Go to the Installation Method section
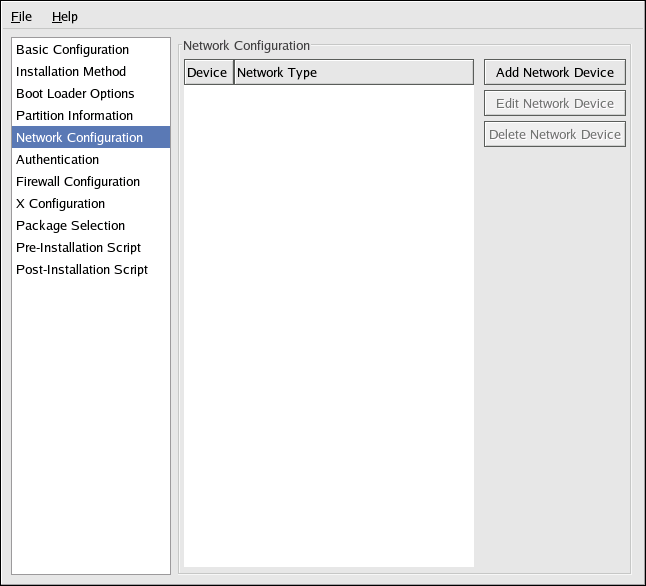The height and width of the screenshot is (586, 646). [71, 72]
